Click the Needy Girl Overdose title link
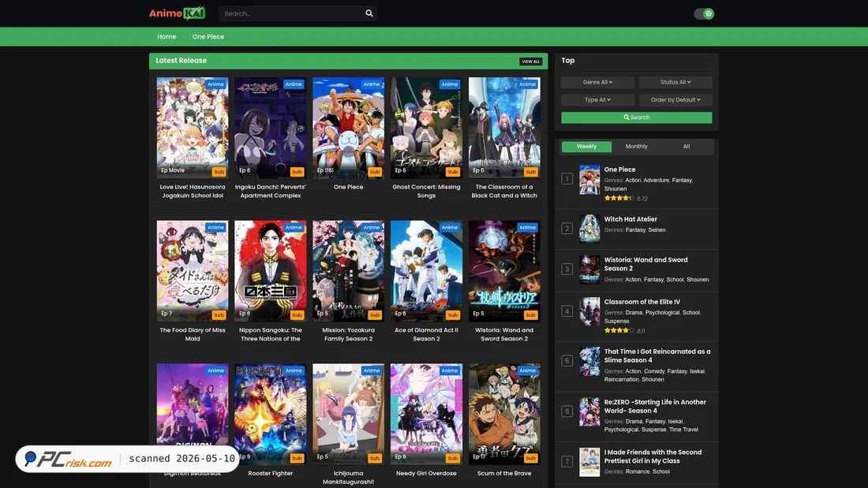Viewport: 868px width, 488px height. (x=426, y=474)
